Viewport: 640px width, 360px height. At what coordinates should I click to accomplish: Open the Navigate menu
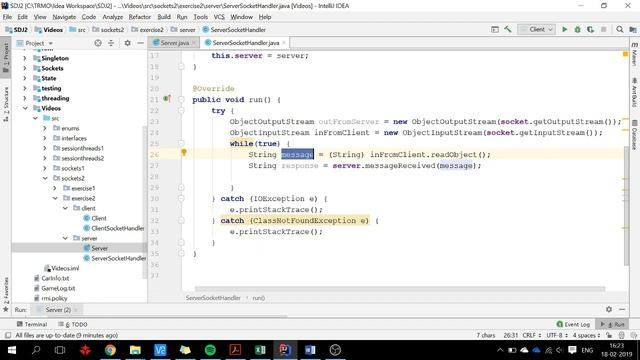[x=64, y=17]
